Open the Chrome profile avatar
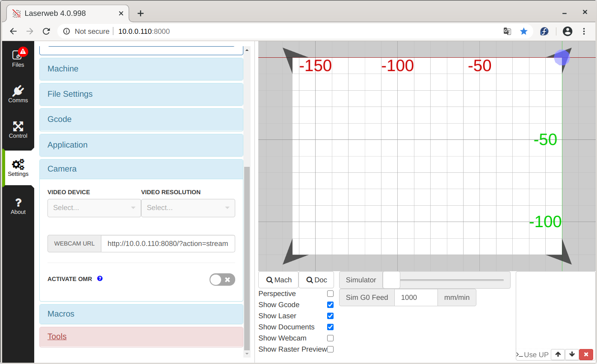 (x=567, y=31)
